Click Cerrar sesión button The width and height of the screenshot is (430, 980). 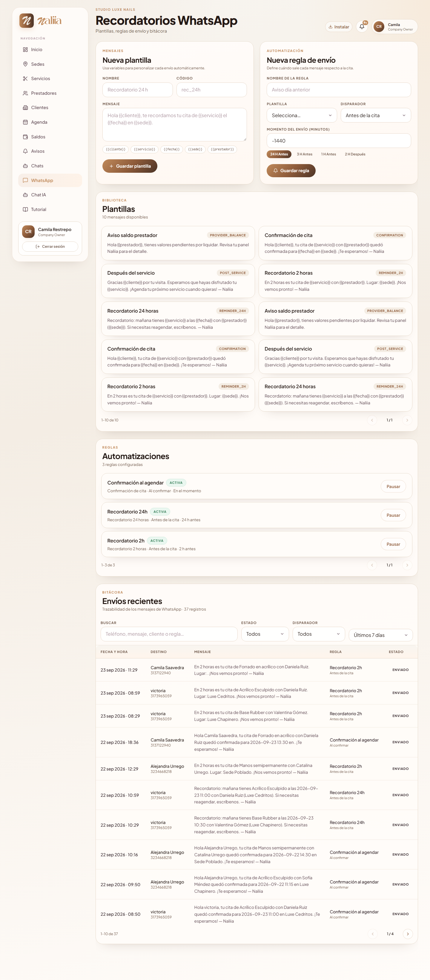[50, 247]
